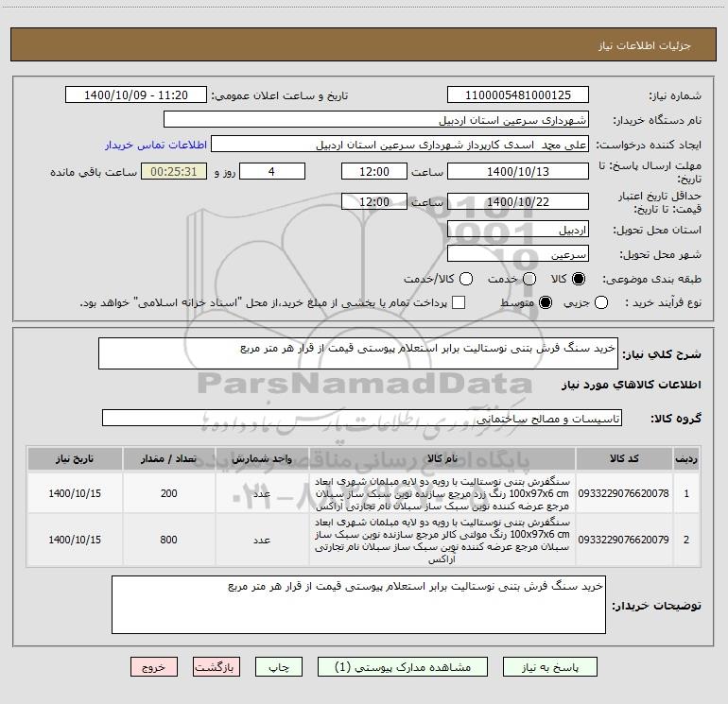Click the پاسخ به نیاز button
Viewport: 728px width, 704px height.
point(549,667)
